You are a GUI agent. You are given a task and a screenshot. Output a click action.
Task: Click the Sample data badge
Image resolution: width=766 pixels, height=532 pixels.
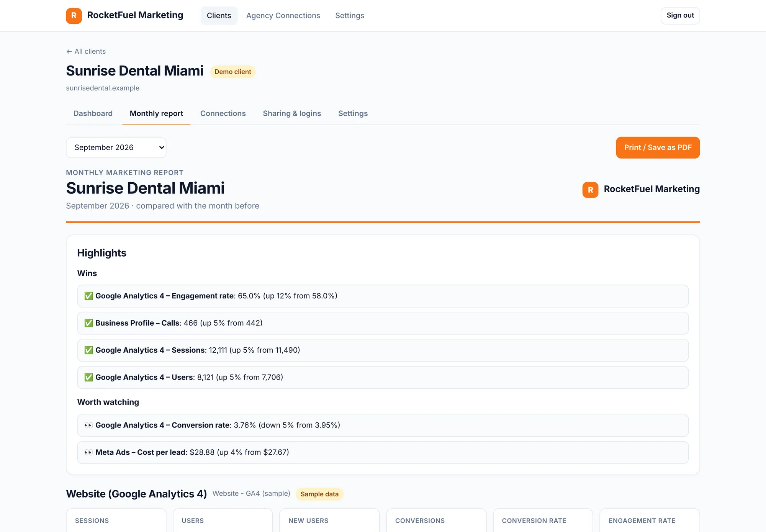319,494
